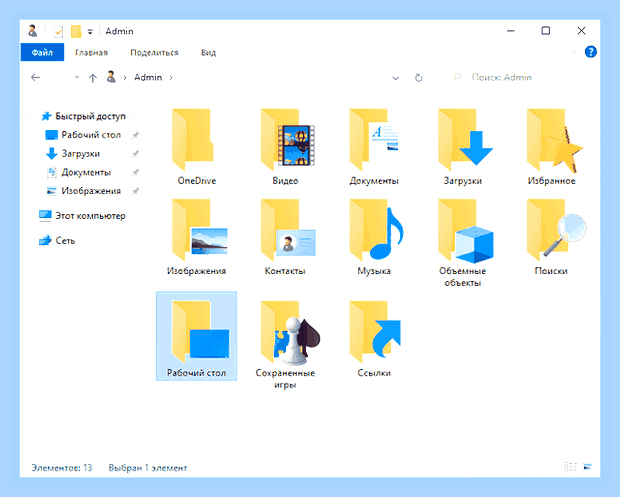Click the refresh button near address bar
Image resolution: width=620 pixels, height=497 pixels.
coord(418,78)
